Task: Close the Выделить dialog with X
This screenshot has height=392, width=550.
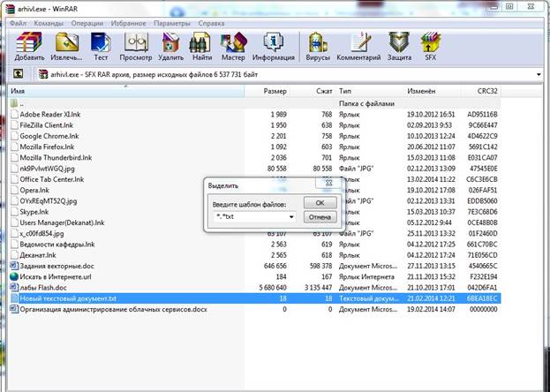Action: tap(328, 183)
